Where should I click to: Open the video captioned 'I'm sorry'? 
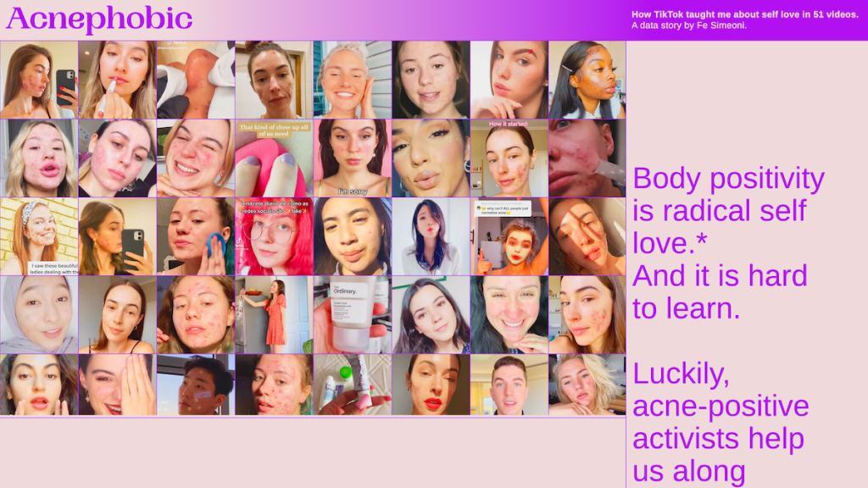tap(352, 158)
